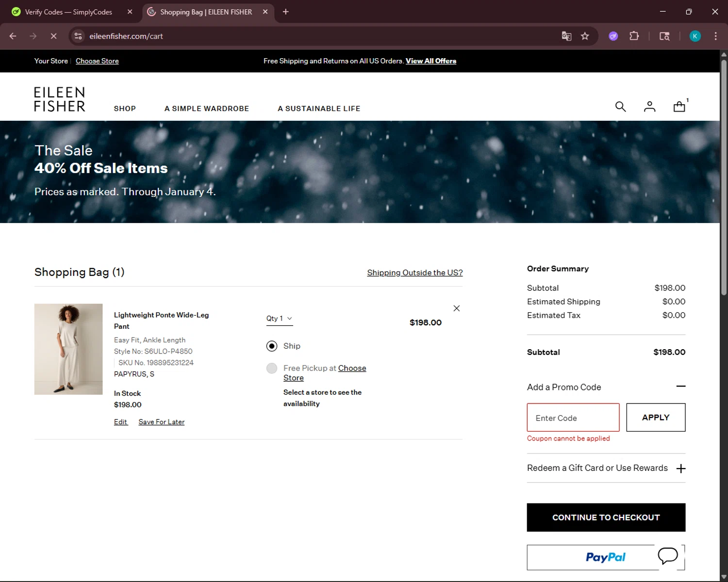Open the Extensions puzzle icon
The image size is (728, 582).
[x=634, y=36]
